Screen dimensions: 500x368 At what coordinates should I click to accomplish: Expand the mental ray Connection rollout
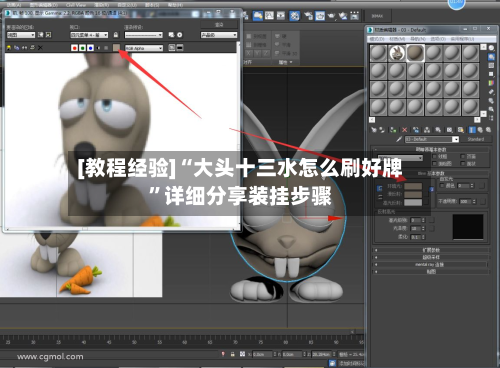[431, 265]
